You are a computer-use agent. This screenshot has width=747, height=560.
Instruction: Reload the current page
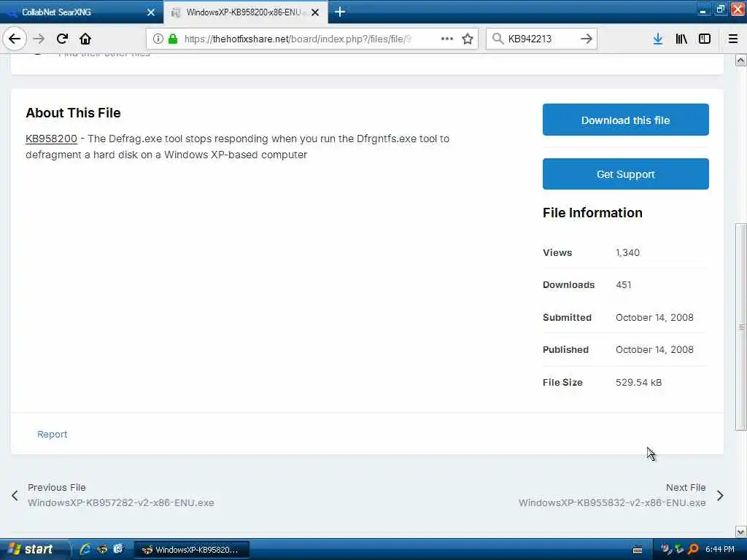[62, 39]
